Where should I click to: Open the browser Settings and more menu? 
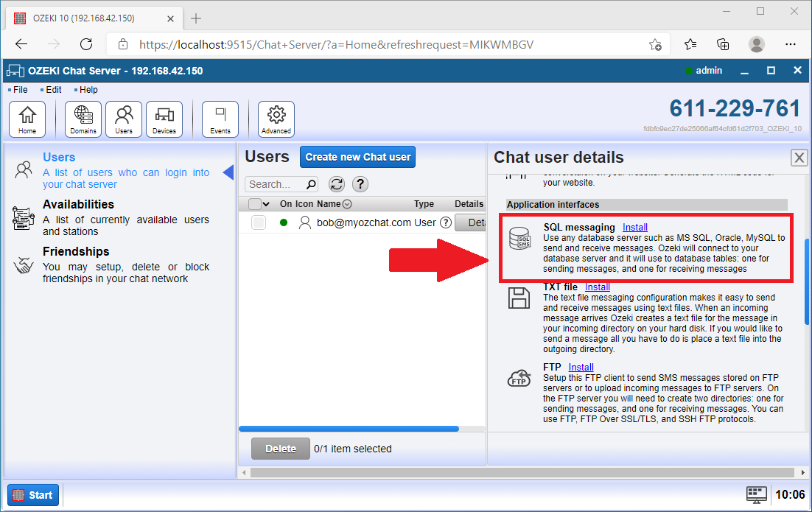pyautogui.click(x=791, y=44)
